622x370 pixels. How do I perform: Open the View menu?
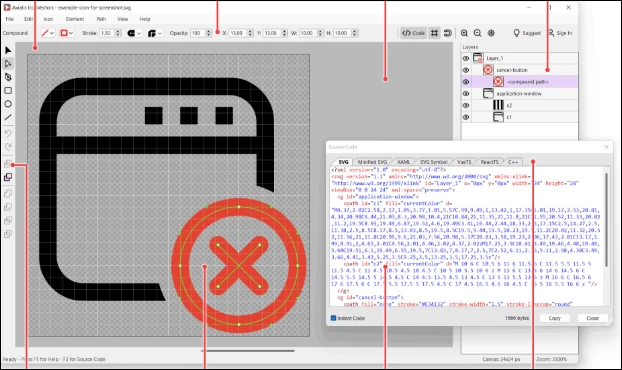coord(123,19)
